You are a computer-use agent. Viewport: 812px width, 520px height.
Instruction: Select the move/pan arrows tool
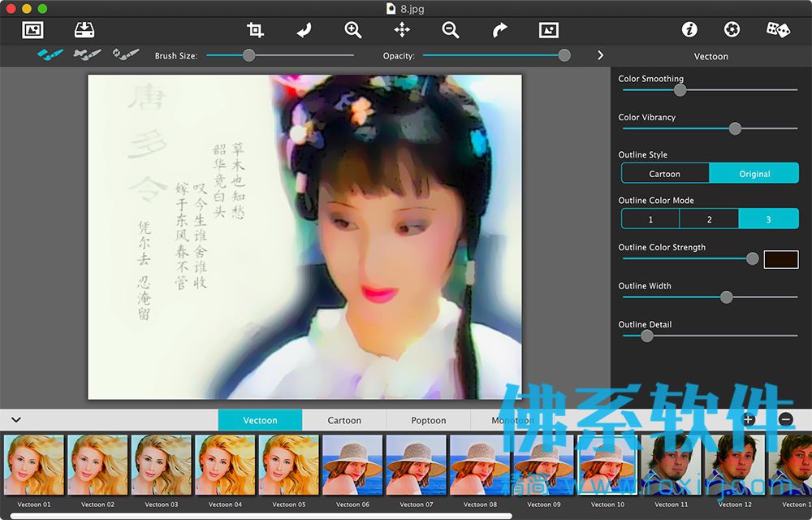[402, 30]
